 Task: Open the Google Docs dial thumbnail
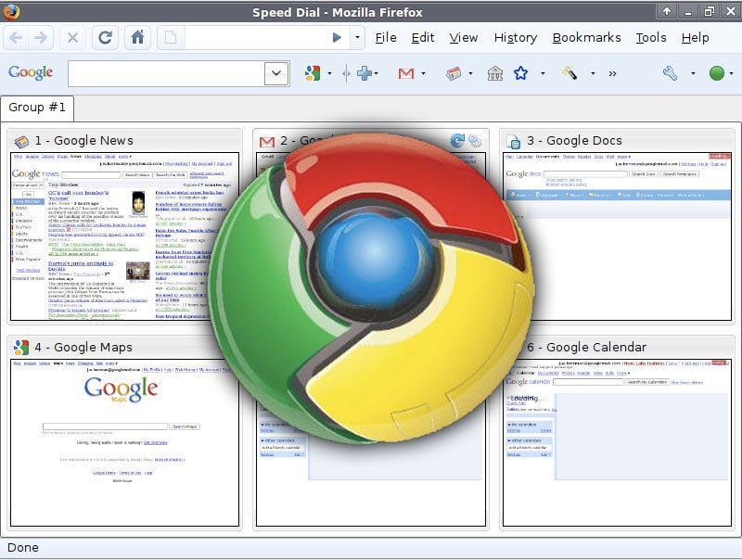tap(617, 236)
